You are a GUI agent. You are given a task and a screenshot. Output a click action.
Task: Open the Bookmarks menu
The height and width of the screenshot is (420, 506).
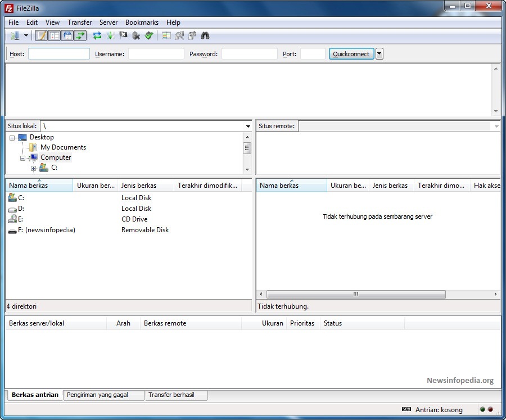[x=142, y=22]
